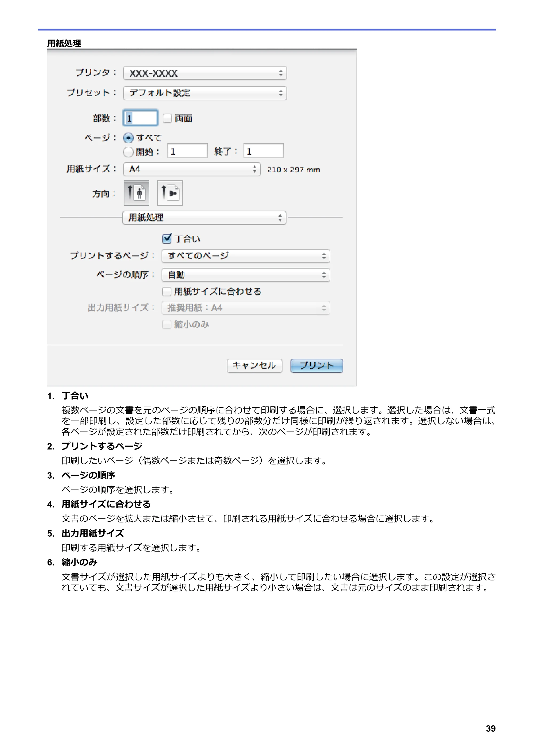This screenshot has width=534, height=756.
Task: Enable 用紙サイズに合わせる checkbox
Action: [167, 291]
